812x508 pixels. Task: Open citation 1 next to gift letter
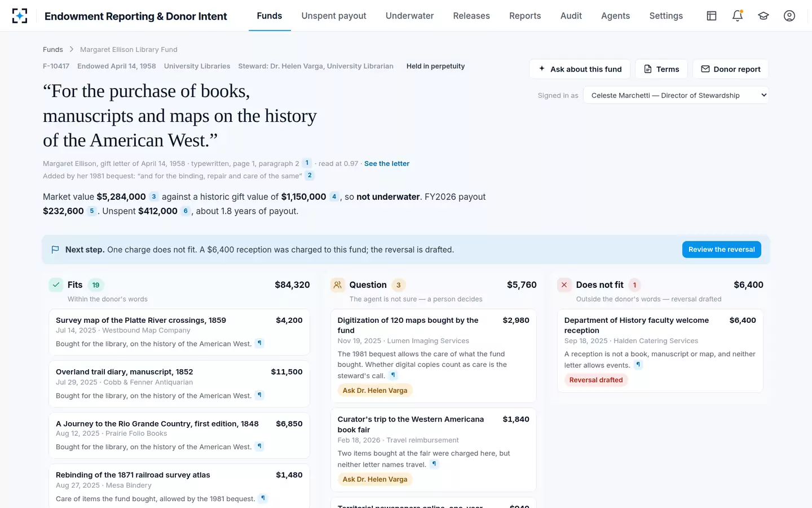point(307,163)
